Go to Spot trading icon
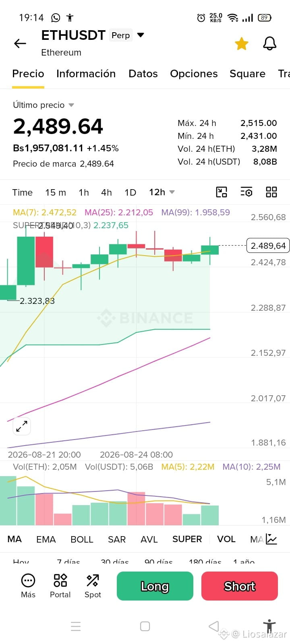 [93, 586]
